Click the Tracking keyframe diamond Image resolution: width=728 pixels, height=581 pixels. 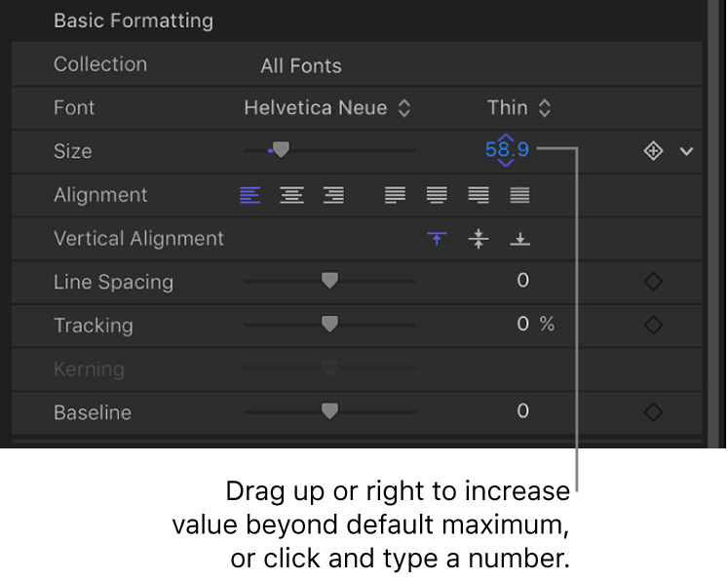(x=653, y=326)
